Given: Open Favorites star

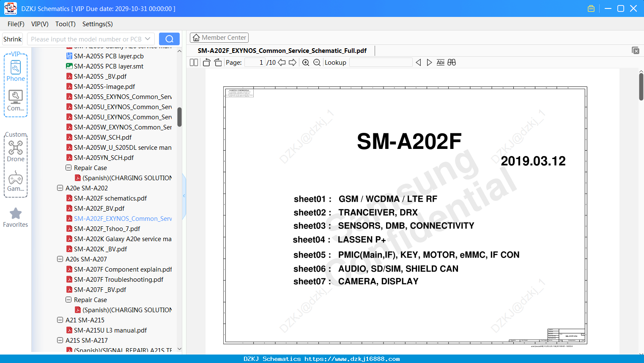Looking at the screenshot, I should [16, 217].
